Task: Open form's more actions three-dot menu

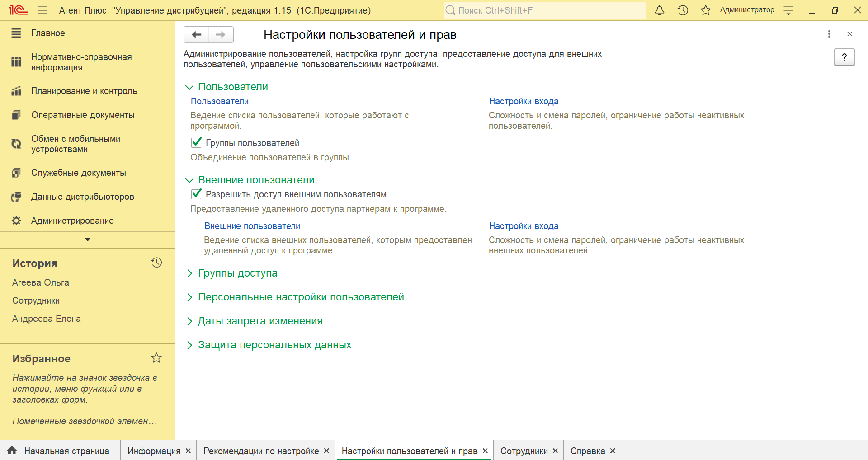Action: (x=829, y=34)
